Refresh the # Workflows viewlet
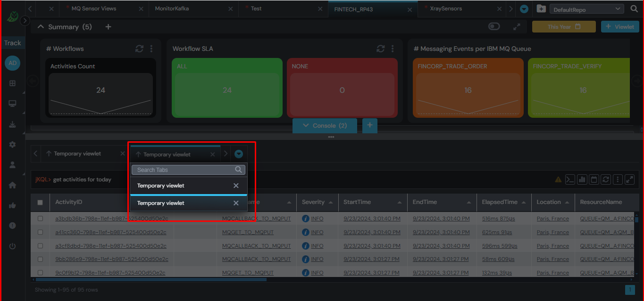This screenshot has width=644, height=301. coord(139,49)
